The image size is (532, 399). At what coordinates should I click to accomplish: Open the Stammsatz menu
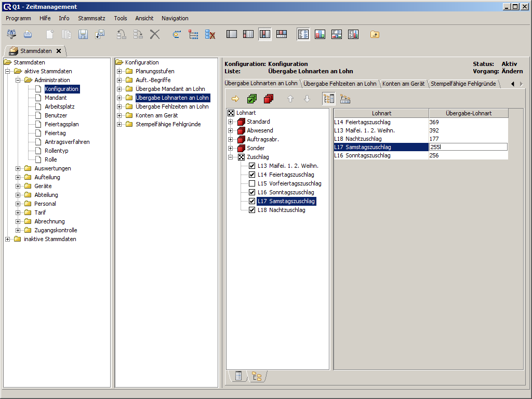click(x=91, y=18)
